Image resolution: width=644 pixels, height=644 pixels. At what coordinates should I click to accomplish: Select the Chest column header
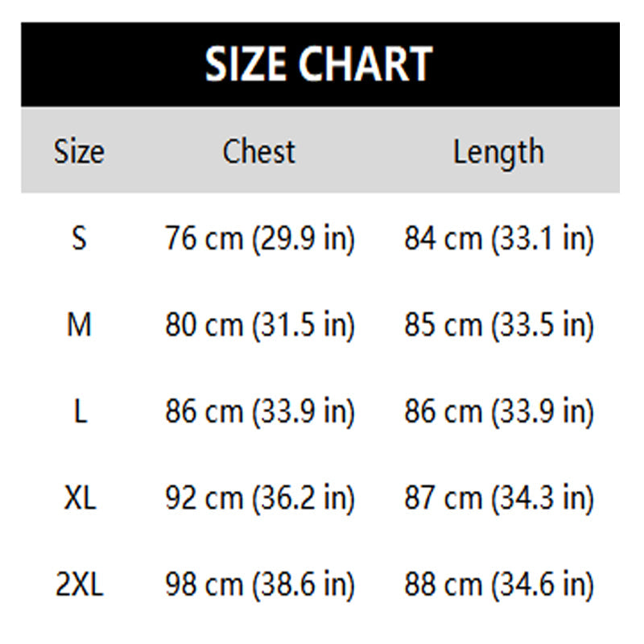coord(259,151)
